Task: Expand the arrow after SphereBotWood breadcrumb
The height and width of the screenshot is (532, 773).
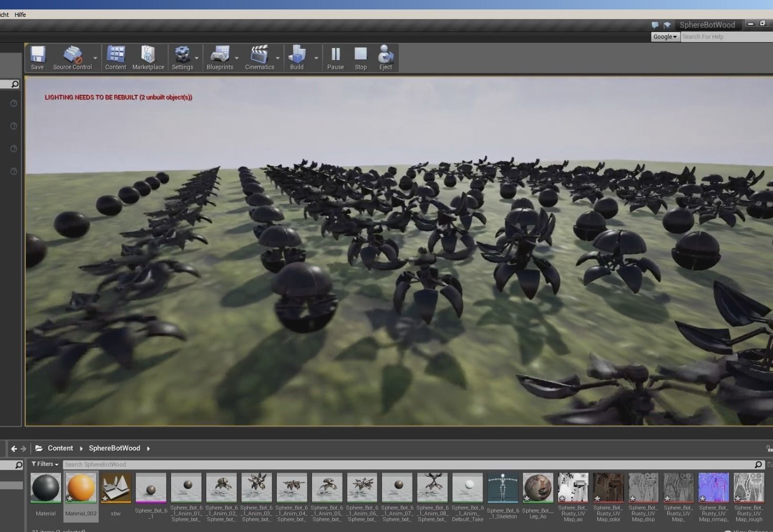Action: (148, 448)
